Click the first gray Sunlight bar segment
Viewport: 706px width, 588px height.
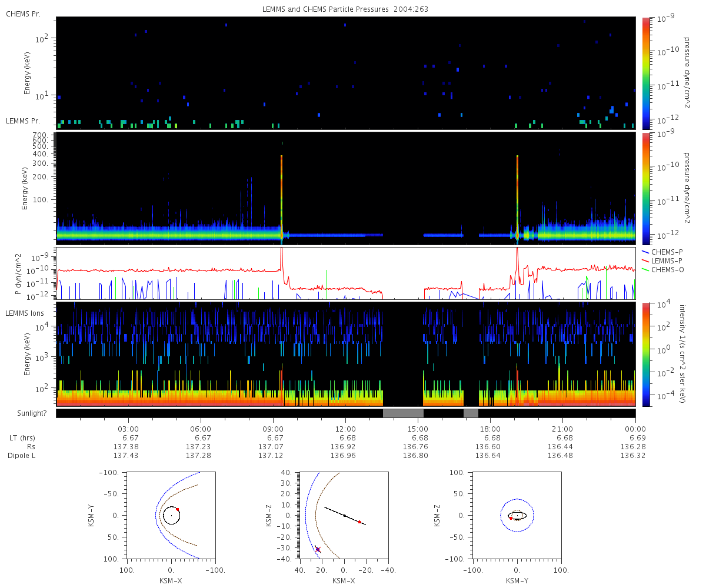tap(403, 413)
